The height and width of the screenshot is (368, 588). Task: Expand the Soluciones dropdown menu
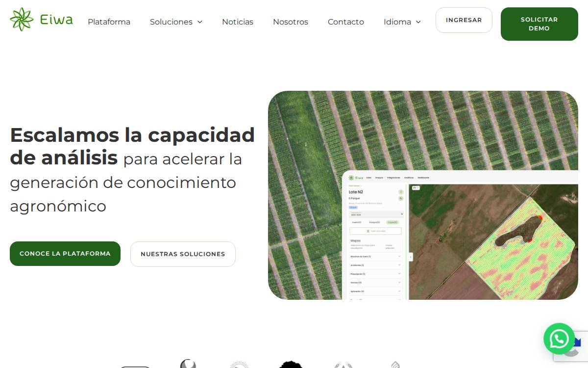(176, 22)
